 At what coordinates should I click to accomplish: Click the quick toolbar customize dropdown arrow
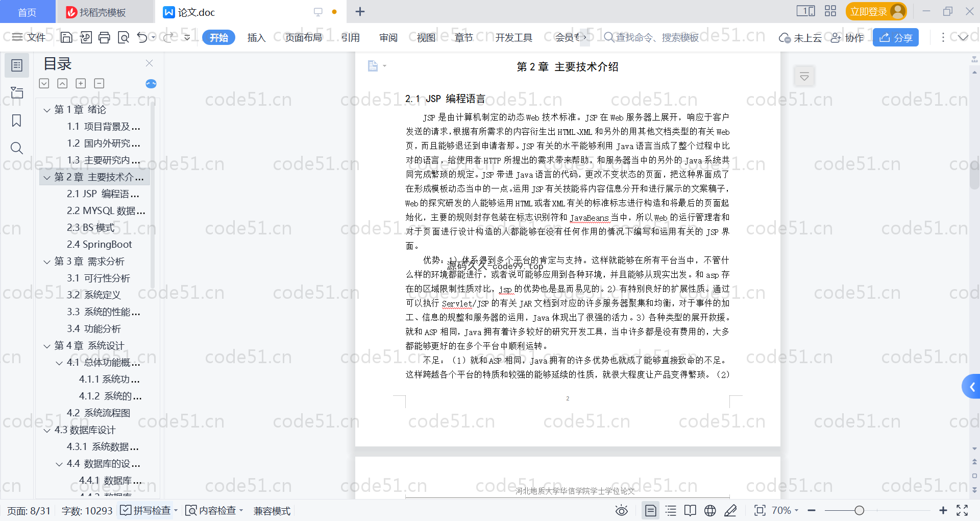coord(187,37)
